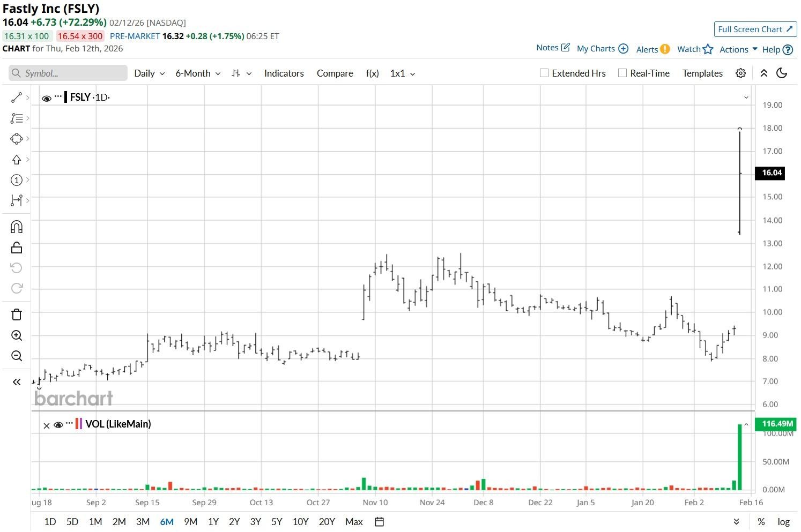Select the 2Y time range
The image size is (801, 532).
[x=234, y=522]
